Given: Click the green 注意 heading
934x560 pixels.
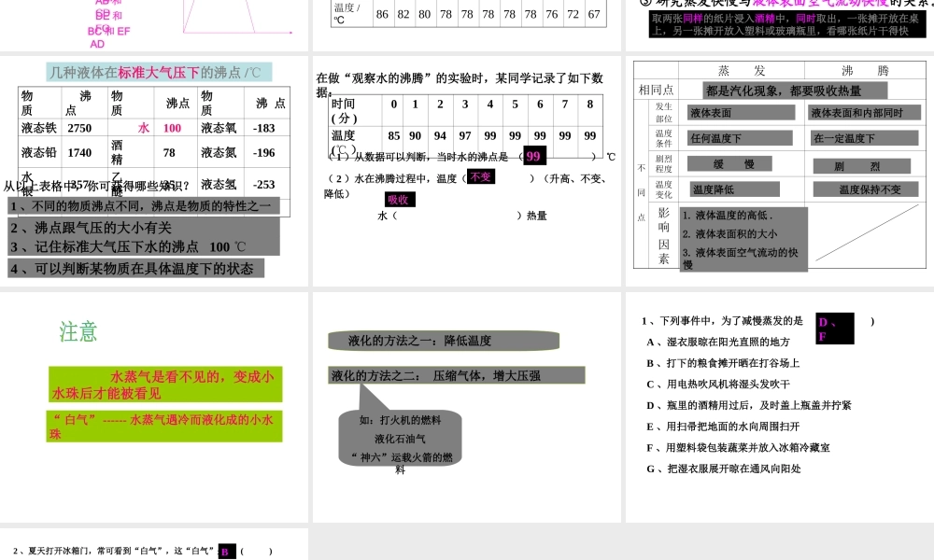Looking at the screenshot, I should pyautogui.click(x=78, y=331).
